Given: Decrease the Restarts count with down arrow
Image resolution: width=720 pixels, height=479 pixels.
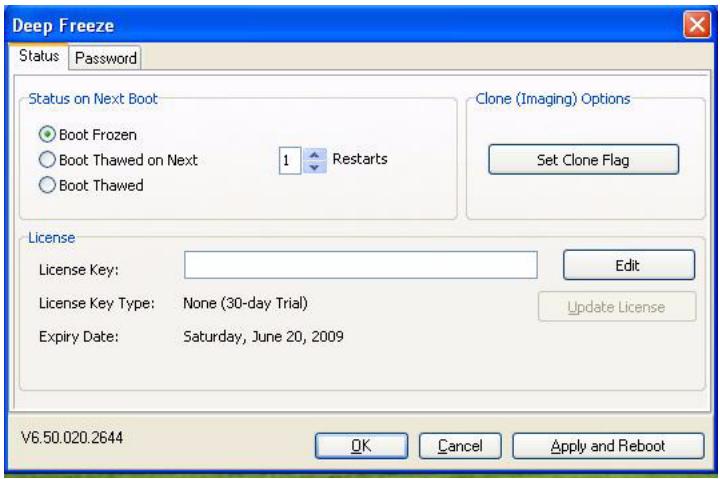Looking at the screenshot, I should 315,167.
